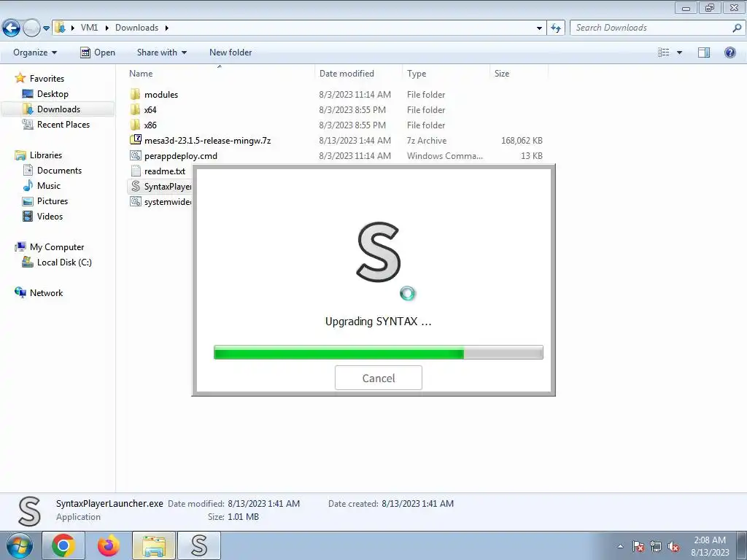
Task: Click the modules folder icon
Action: [x=135, y=94]
